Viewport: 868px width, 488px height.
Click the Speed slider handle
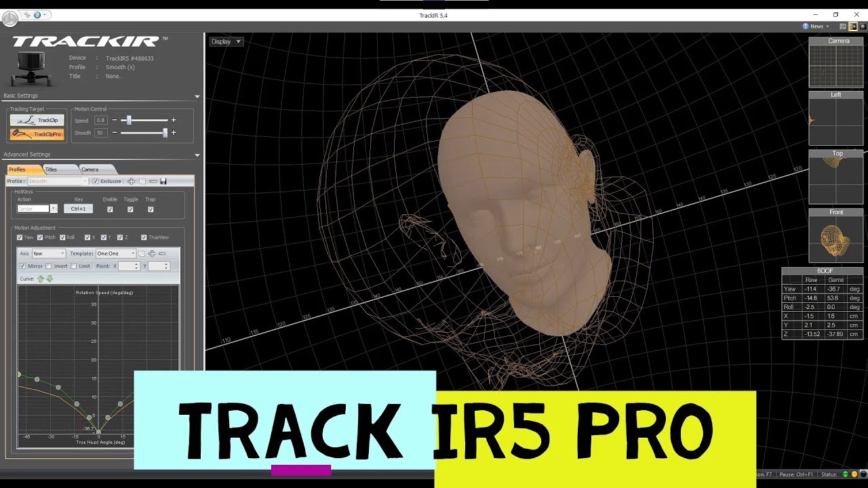[x=129, y=120]
